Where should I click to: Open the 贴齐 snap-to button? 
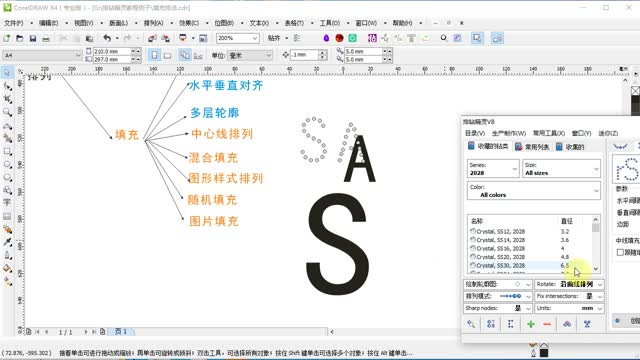click(x=274, y=38)
